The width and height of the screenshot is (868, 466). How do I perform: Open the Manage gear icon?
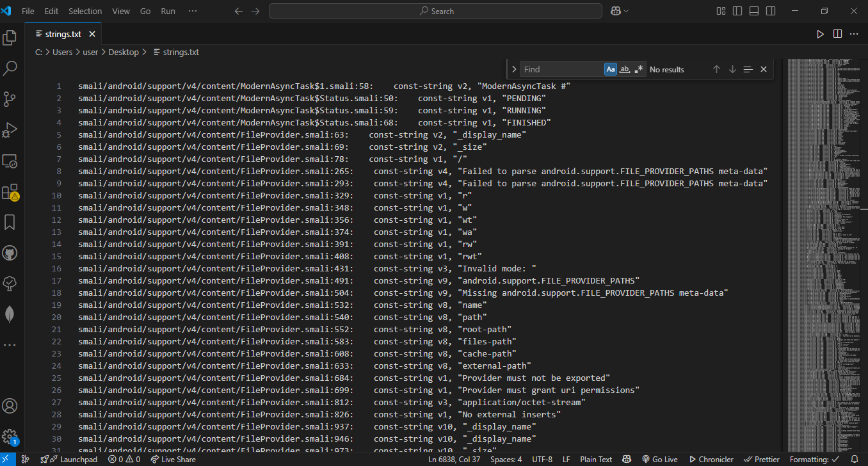(10, 437)
